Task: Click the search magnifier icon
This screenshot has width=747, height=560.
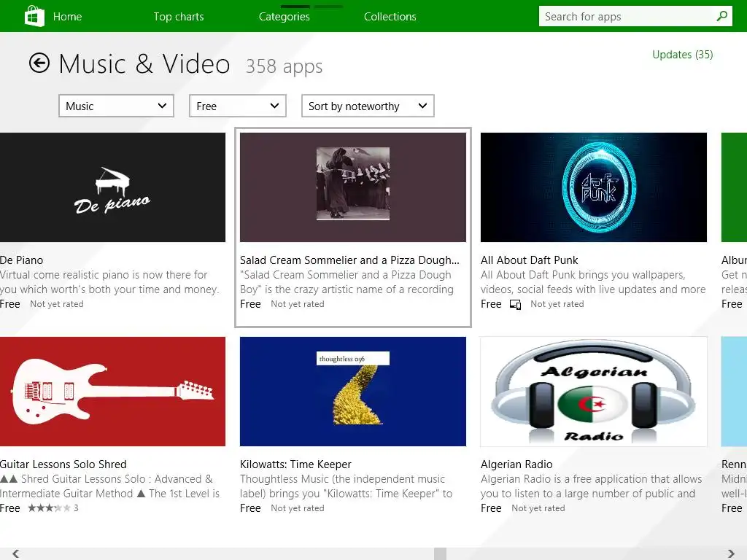Action: point(721,16)
